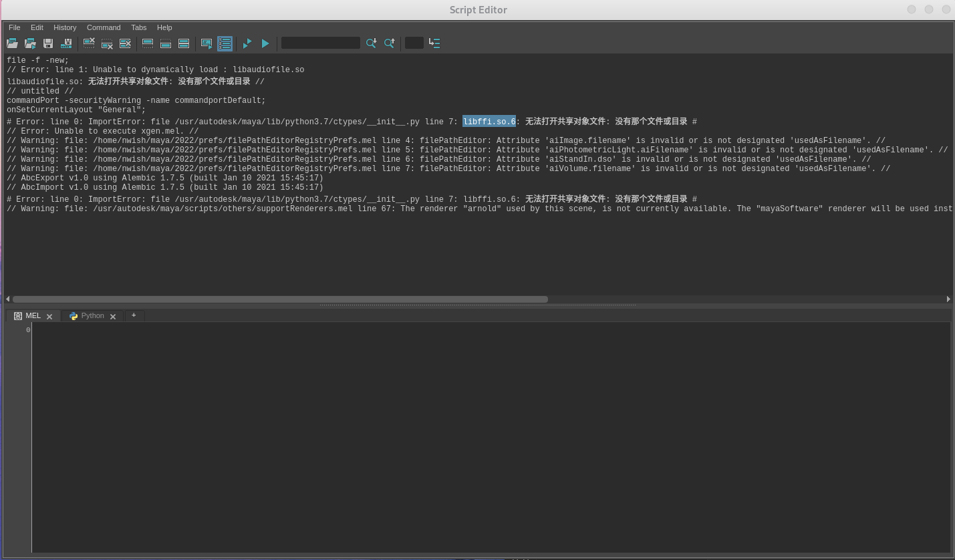Open the Command menu
Image resolution: width=955 pixels, height=560 pixels.
click(104, 27)
